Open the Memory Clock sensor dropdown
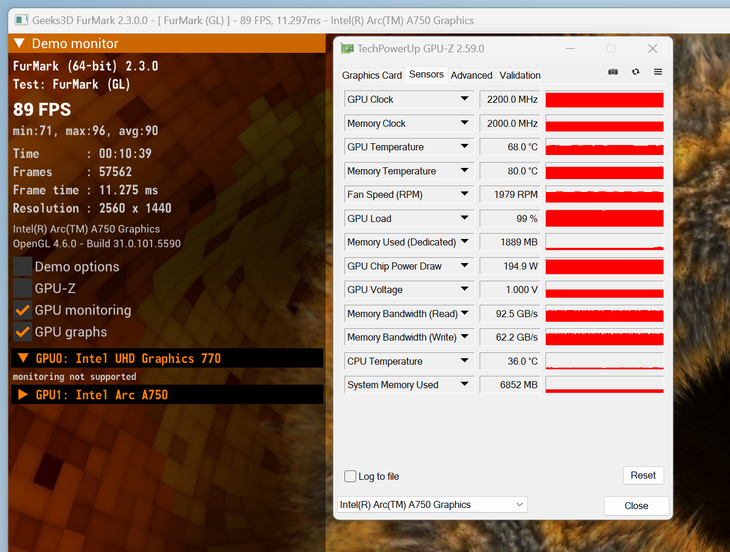The image size is (730, 552). point(464,123)
